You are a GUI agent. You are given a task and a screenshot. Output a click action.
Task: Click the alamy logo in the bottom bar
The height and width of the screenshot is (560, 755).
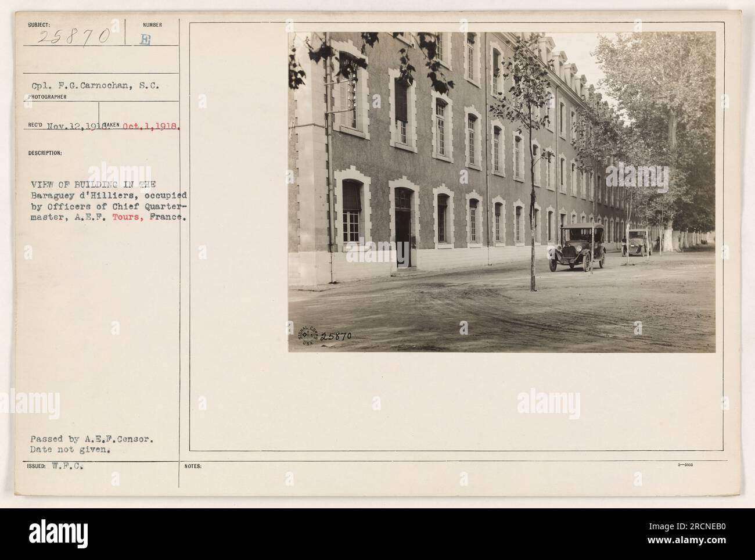coord(57,534)
